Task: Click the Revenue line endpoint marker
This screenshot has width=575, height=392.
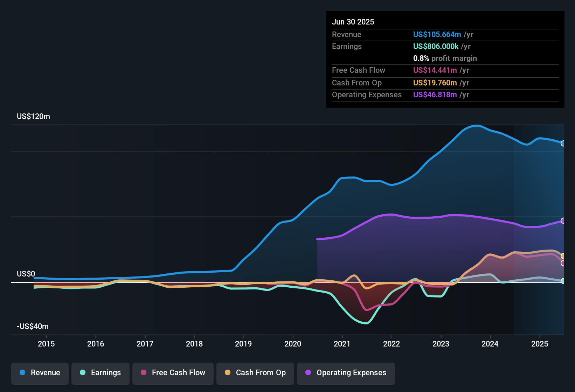Action: point(563,143)
